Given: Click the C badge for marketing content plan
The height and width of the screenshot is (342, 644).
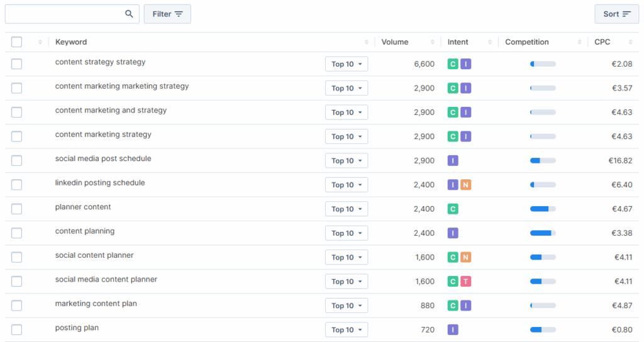Looking at the screenshot, I should coord(453,306).
